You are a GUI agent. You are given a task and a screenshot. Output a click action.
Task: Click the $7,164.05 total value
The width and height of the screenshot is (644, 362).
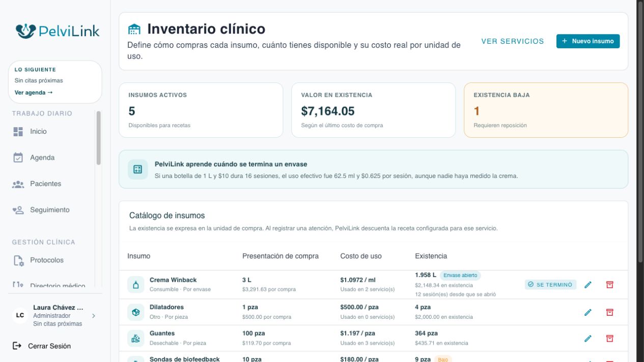click(x=328, y=111)
